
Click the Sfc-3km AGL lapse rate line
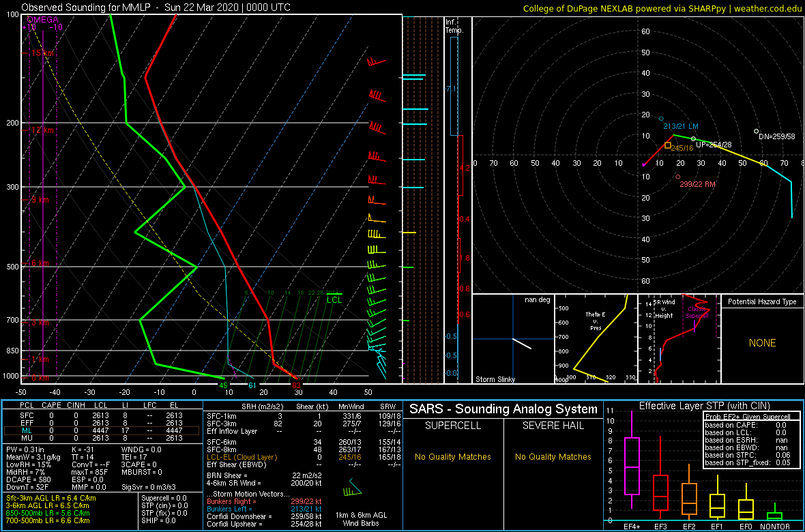click(51, 498)
